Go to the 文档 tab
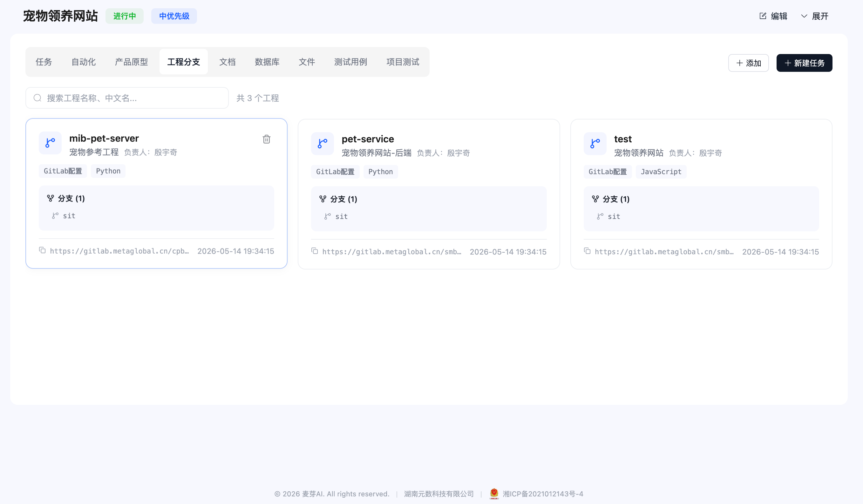The height and width of the screenshot is (504, 863). (x=228, y=62)
